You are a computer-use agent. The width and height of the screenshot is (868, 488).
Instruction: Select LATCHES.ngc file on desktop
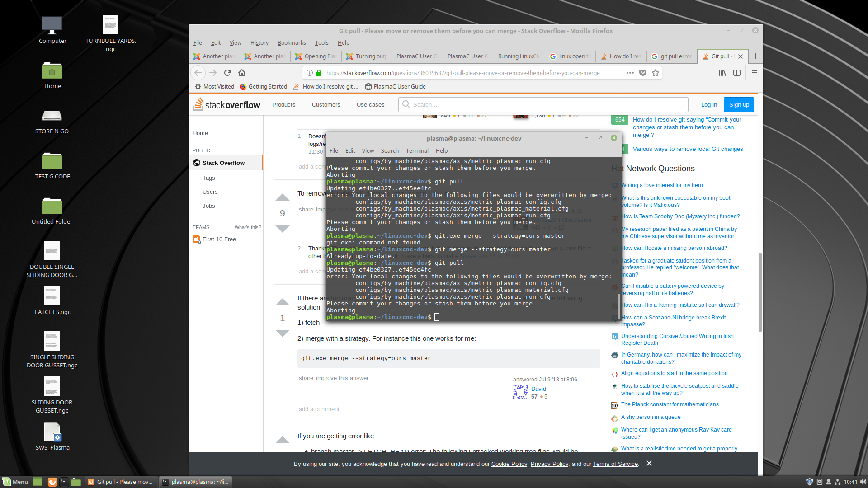click(52, 300)
